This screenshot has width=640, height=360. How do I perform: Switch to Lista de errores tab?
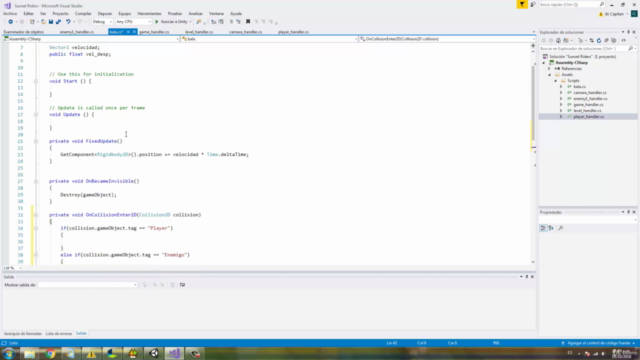(59, 334)
